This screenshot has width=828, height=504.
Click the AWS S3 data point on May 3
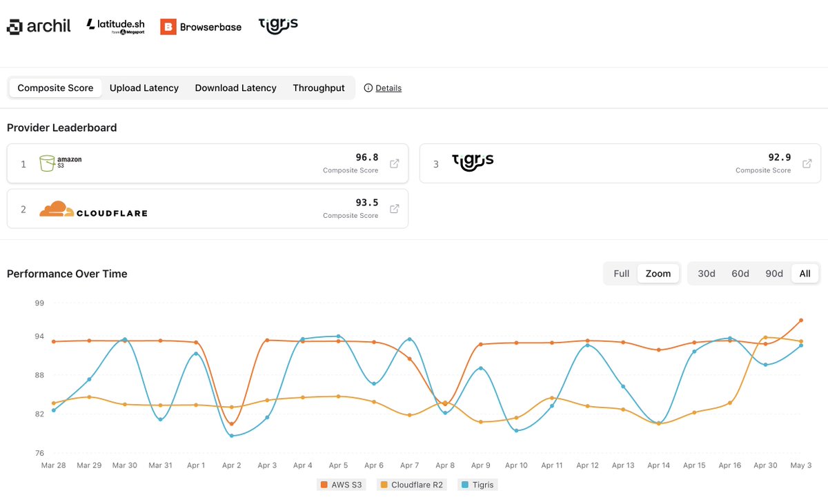800,321
